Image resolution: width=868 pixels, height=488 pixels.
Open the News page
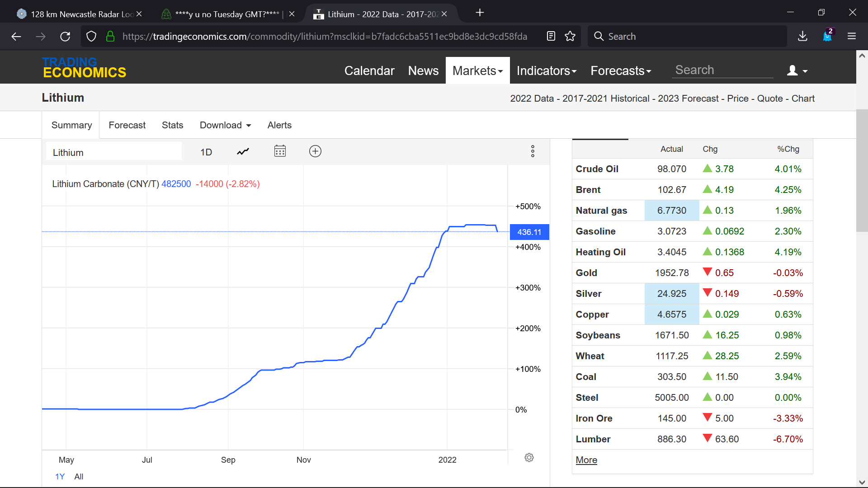tap(423, 71)
